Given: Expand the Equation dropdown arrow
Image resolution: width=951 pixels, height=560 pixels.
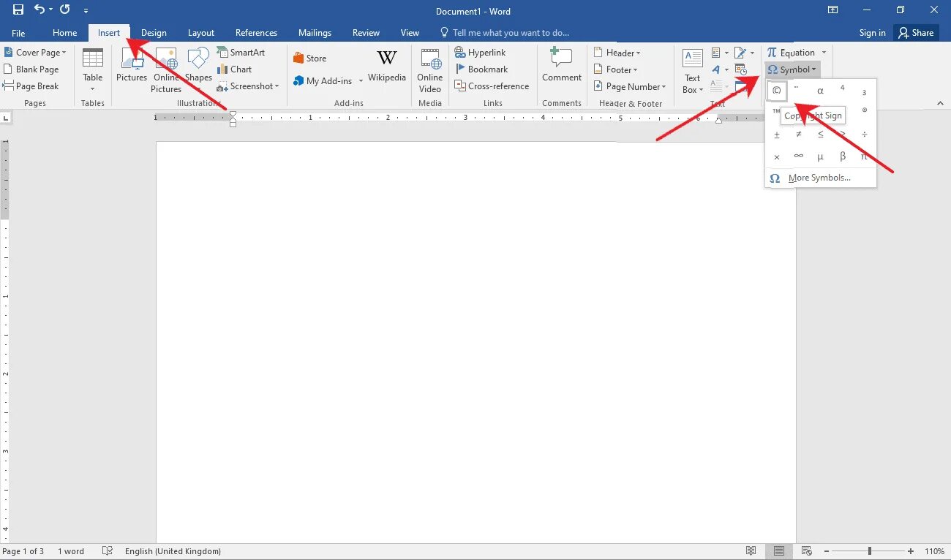Looking at the screenshot, I should (x=824, y=53).
